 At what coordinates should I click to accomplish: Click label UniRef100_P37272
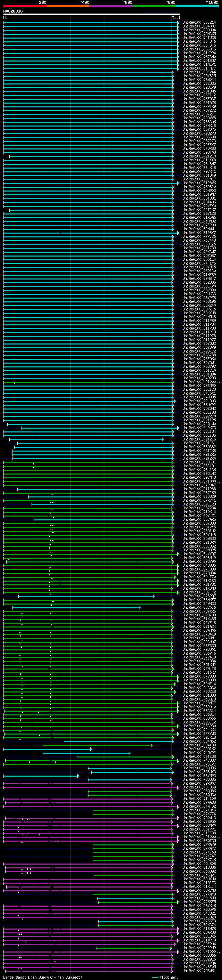[199, 110]
